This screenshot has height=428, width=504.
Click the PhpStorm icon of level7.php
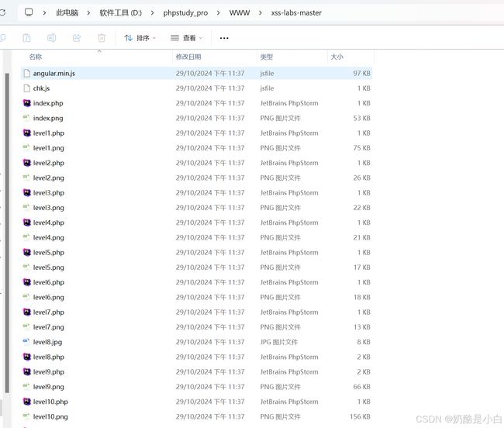27,312
